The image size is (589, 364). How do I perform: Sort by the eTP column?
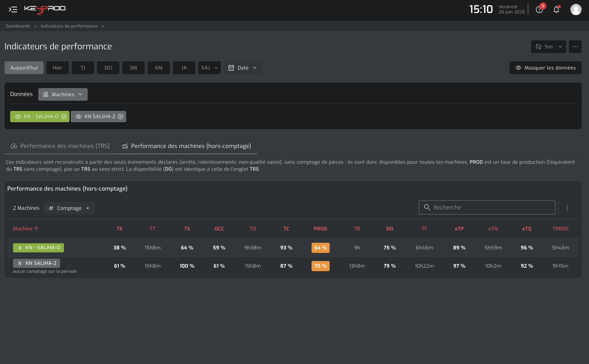point(459,229)
